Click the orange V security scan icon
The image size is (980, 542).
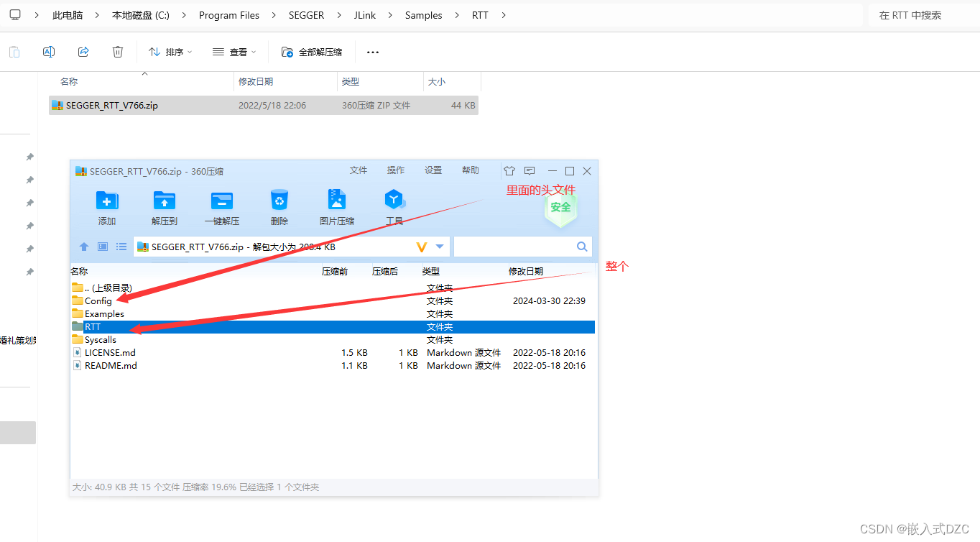(x=422, y=247)
